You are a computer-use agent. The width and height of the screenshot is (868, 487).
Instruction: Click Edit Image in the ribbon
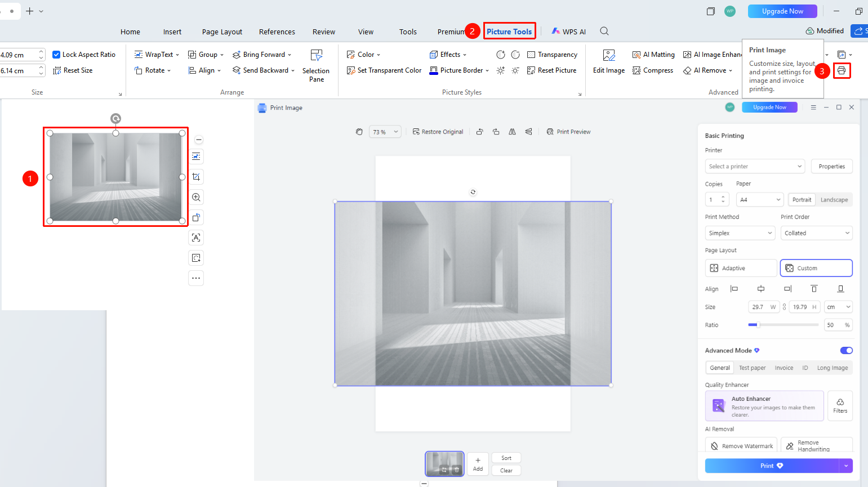[609, 62]
